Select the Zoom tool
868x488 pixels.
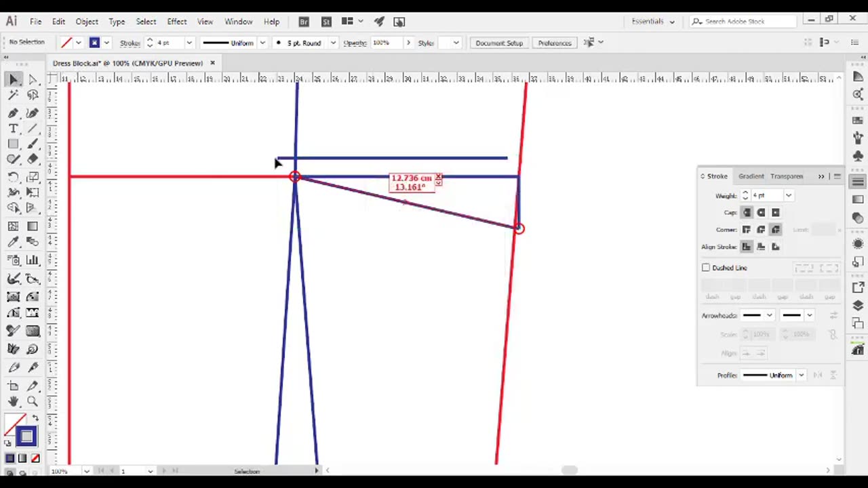33,401
